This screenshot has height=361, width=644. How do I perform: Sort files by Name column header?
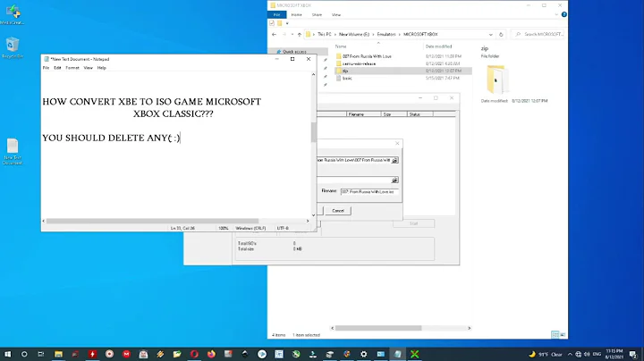[x=341, y=46]
